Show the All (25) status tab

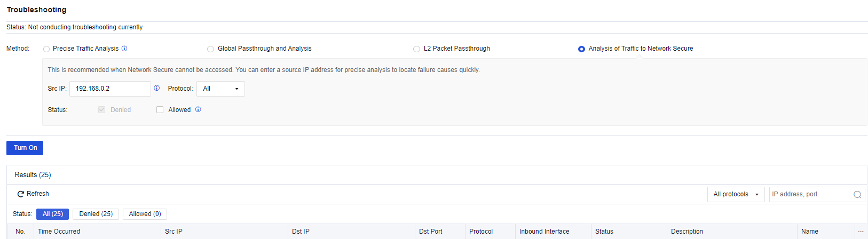[x=52, y=214]
